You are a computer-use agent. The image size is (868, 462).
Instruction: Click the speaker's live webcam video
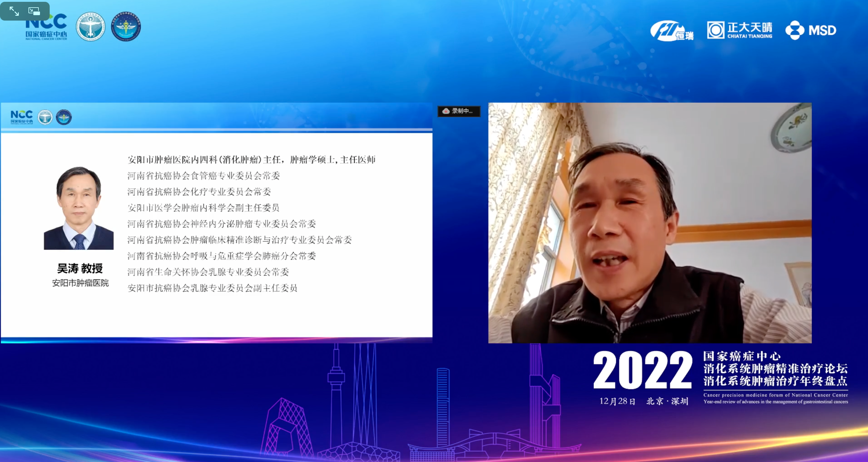(x=650, y=223)
